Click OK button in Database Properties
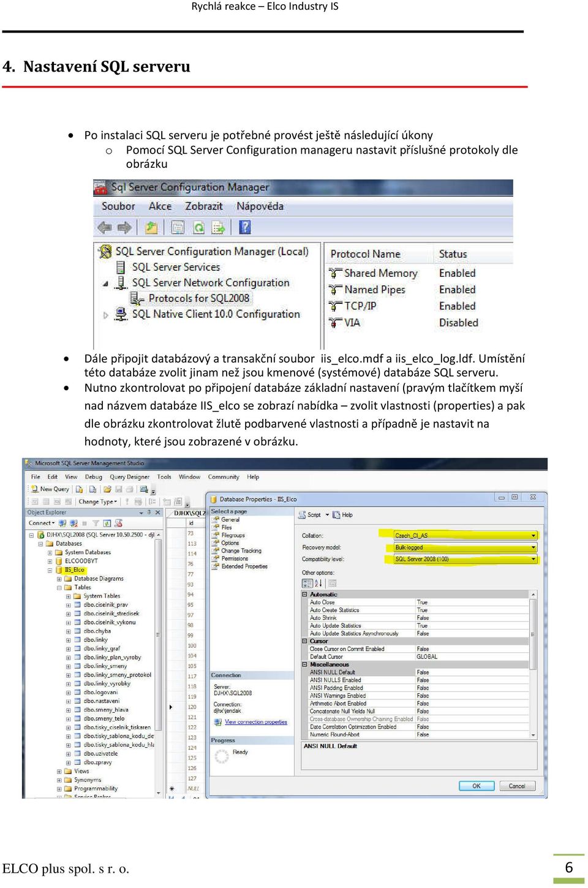 [x=477, y=786]
